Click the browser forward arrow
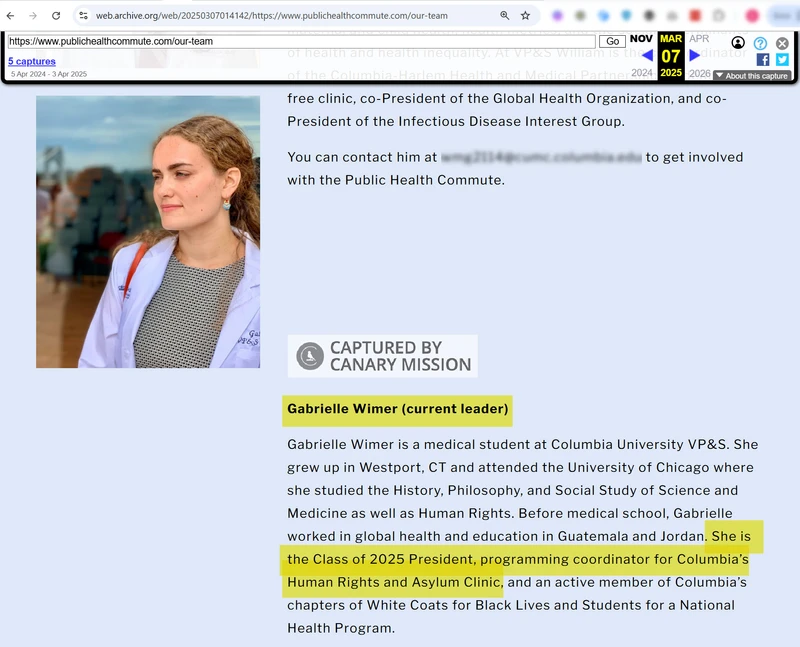Image resolution: width=800 pixels, height=647 pixels. pos(33,16)
